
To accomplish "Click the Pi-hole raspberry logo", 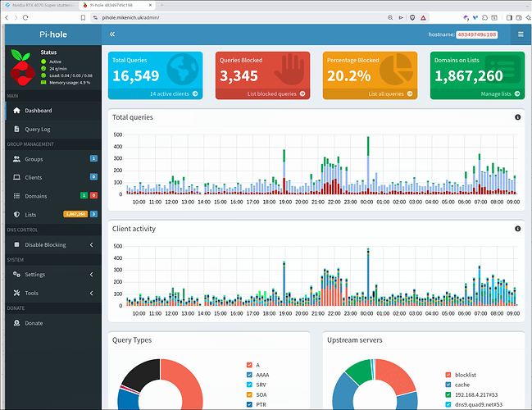I will pos(22,67).
